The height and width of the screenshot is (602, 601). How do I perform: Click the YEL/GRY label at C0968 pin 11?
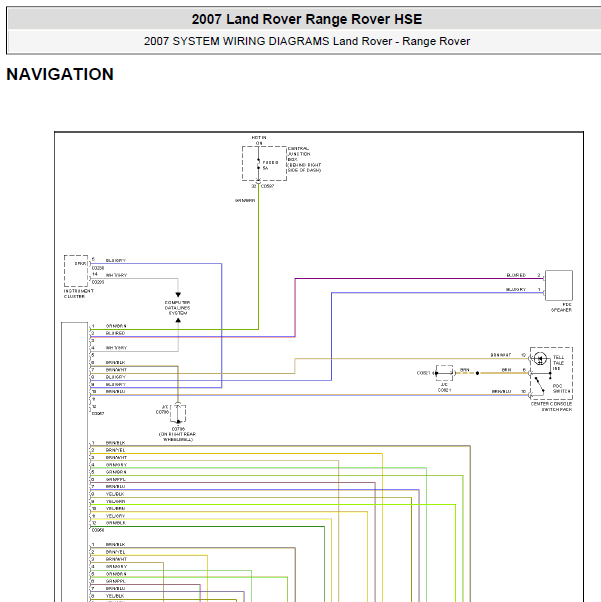(116, 516)
